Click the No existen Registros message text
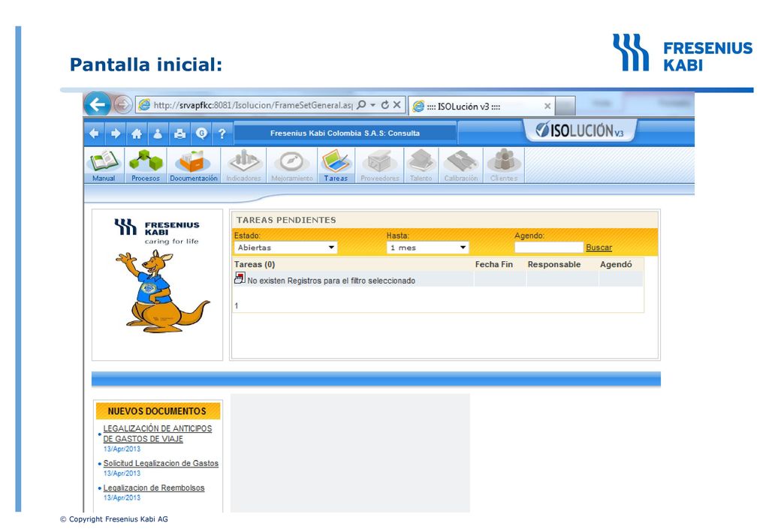Viewport: 769px width, 532px height. (331, 281)
